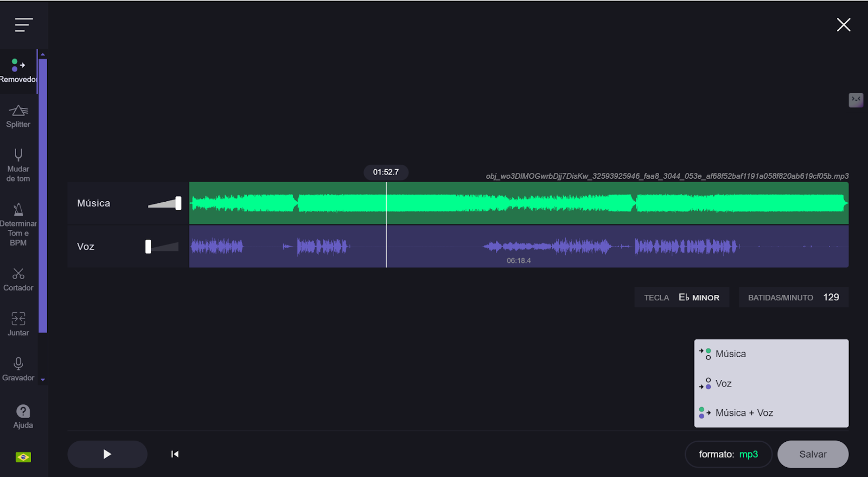Click the green Música waveform track

point(519,203)
